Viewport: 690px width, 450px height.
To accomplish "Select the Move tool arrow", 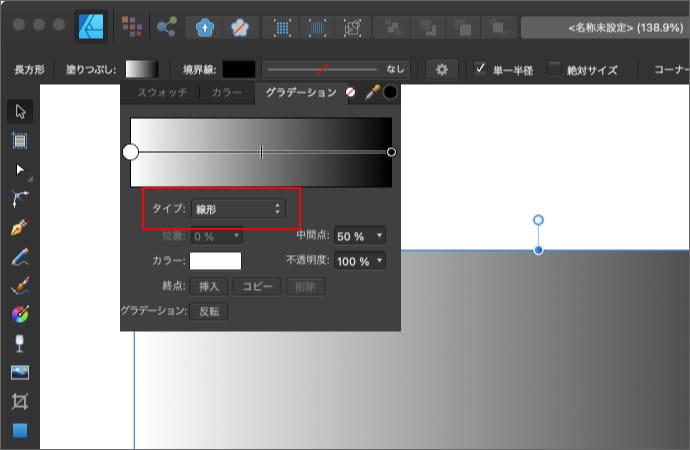I will [20, 112].
